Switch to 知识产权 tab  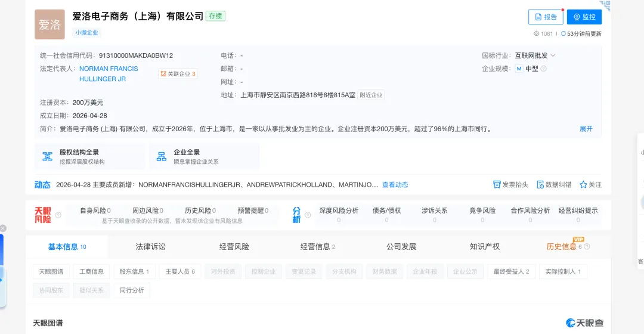tap(485, 247)
